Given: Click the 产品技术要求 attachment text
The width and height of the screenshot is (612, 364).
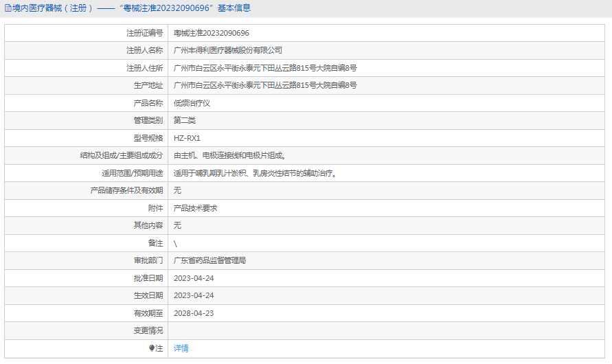Looking at the screenshot, I should click(x=195, y=208).
